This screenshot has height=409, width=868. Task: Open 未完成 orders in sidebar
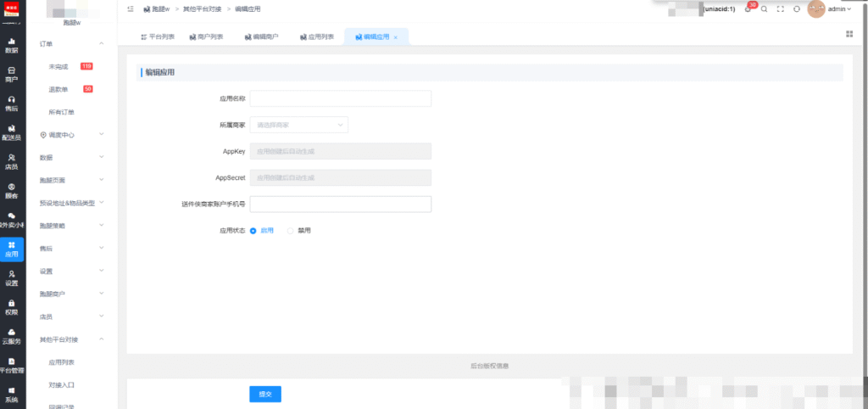point(59,66)
